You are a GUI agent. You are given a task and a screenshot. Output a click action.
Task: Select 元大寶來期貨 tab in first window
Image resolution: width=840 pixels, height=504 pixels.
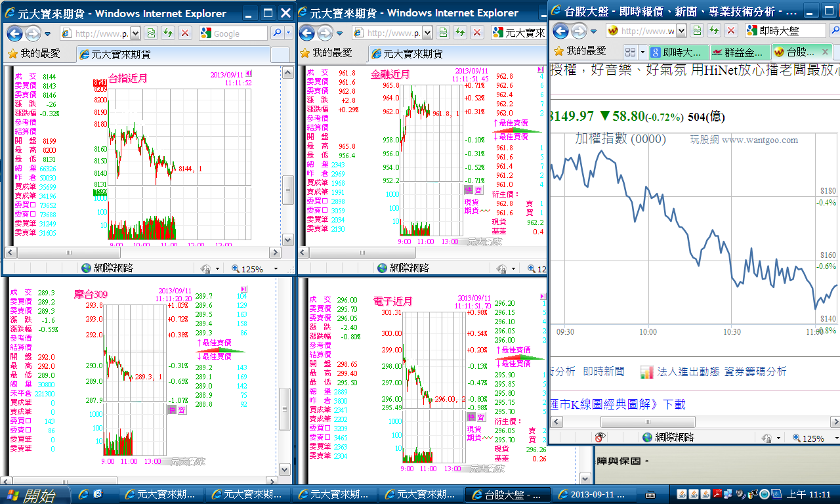coord(173,54)
